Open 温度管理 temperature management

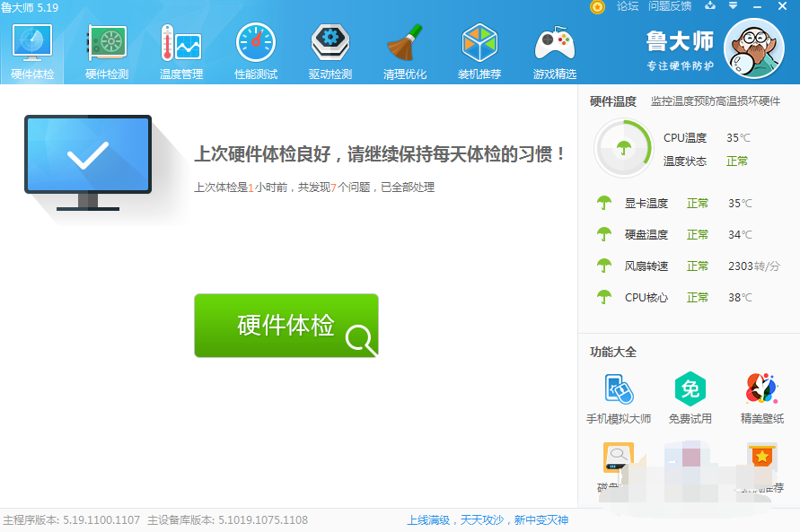pyautogui.click(x=180, y=52)
